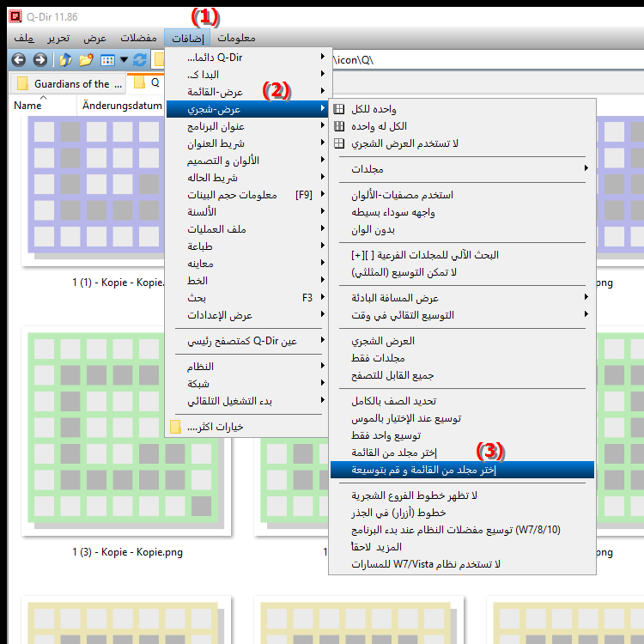Image resolution: width=644 pixels, height=644 pixels.
Task: Open the بحث F3 submenu
Action: pyautogui.click(x=247, y=298)
